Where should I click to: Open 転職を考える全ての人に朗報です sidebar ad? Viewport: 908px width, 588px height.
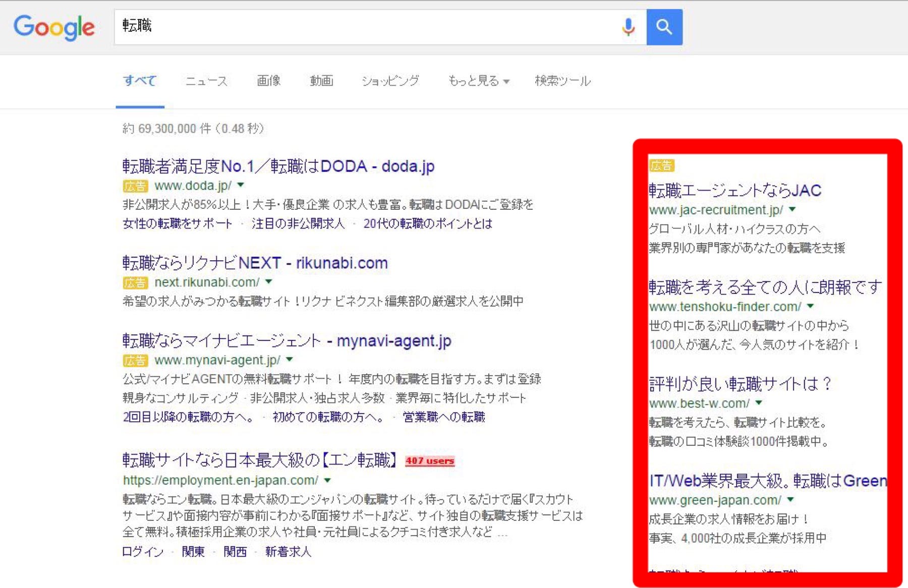(x=765, y=287)
